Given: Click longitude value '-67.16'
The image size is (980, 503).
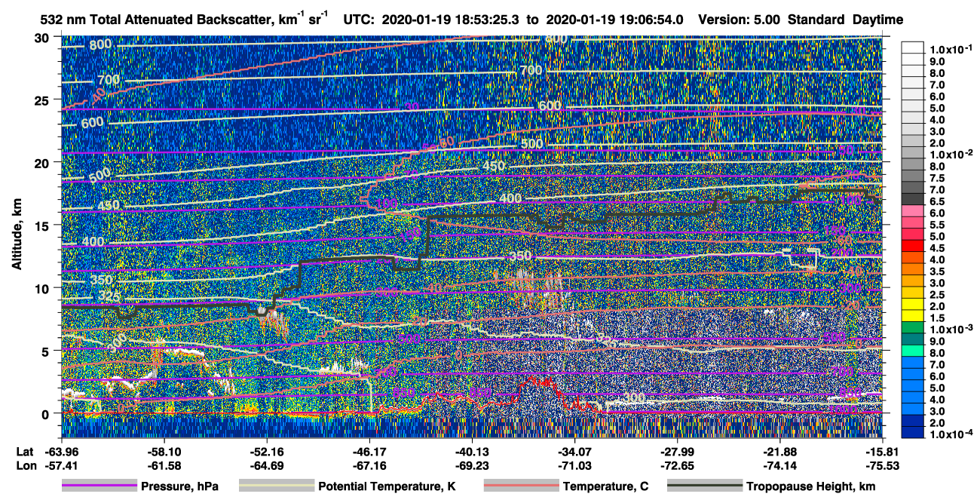Looking at the screenshot, I should pyautogui.click(x=369, y=465).
